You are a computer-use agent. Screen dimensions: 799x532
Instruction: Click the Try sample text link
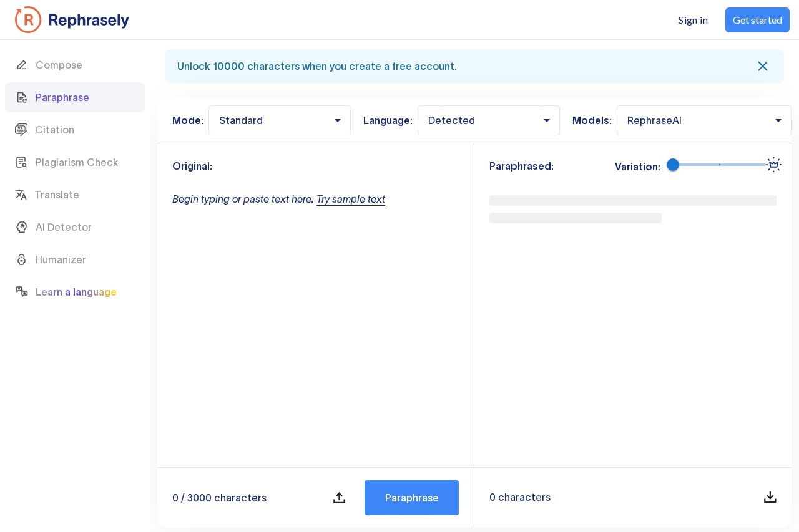pos(351,199)
